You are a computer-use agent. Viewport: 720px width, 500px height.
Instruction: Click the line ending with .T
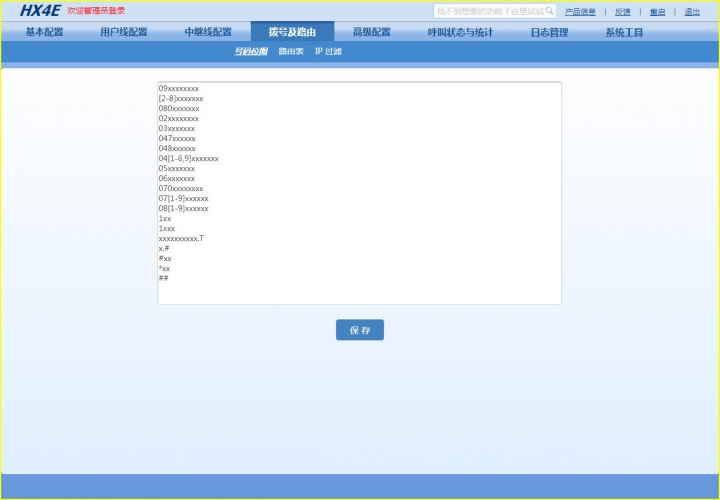181,239
